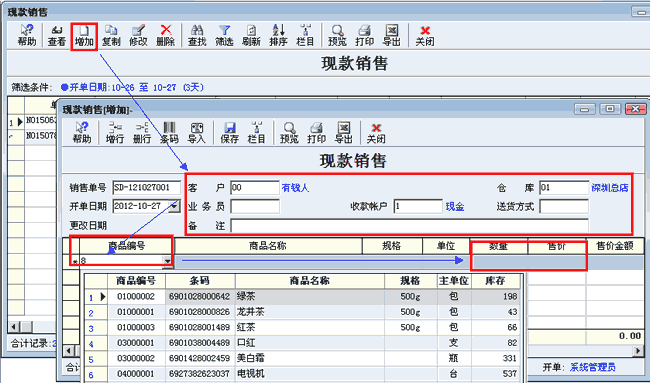Select product row 电视机
Viewport: 650px width, 383px height.
tap(303, 374)
